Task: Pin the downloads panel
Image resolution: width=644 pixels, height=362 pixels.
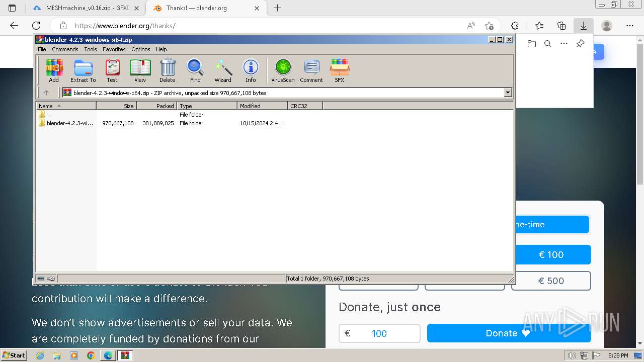Action: click(x=580, y=44)
